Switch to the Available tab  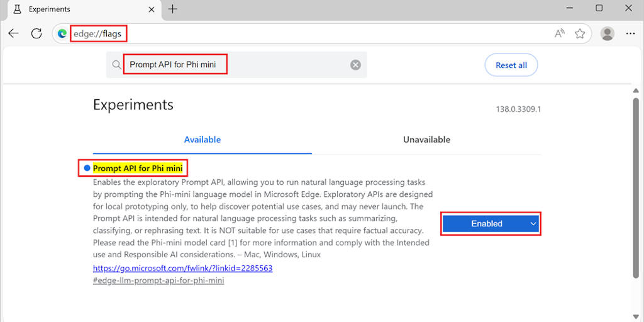202,140
